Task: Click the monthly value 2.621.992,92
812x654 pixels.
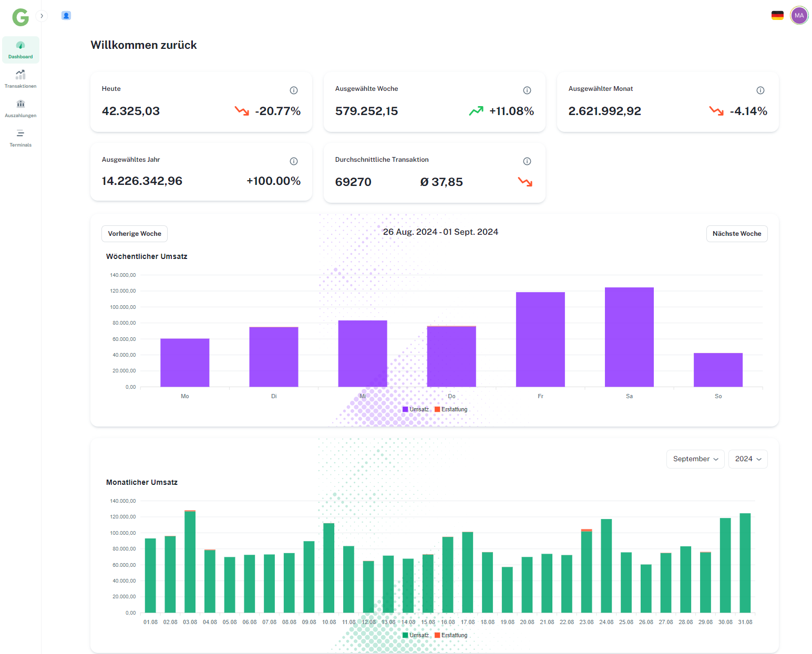Action: pyautogui.click(x=605, y=111)
